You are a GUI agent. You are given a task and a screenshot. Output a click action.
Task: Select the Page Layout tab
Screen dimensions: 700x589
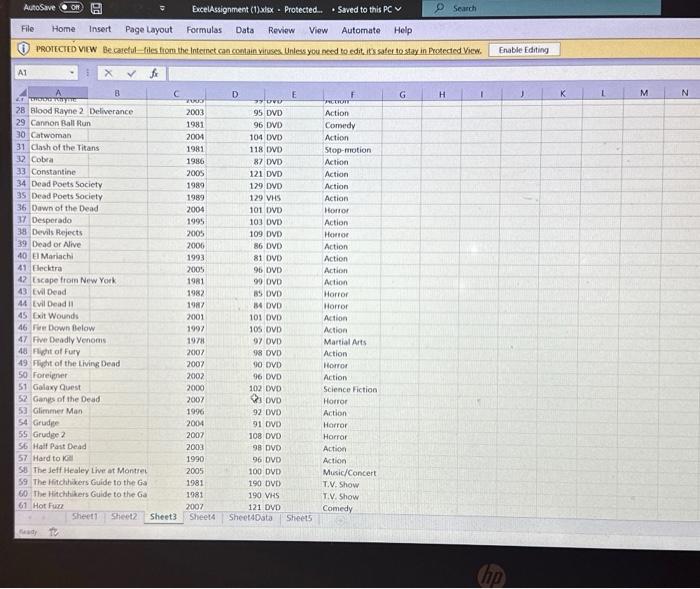(x=149, y=29)
